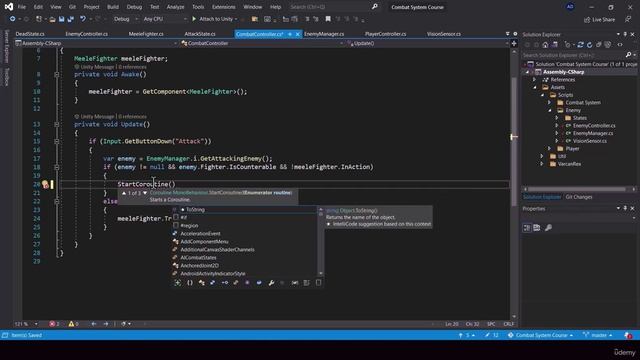Expand the References node in Solution Explorer
This screenshot has width=640, height=360.
tap(535, 80)
